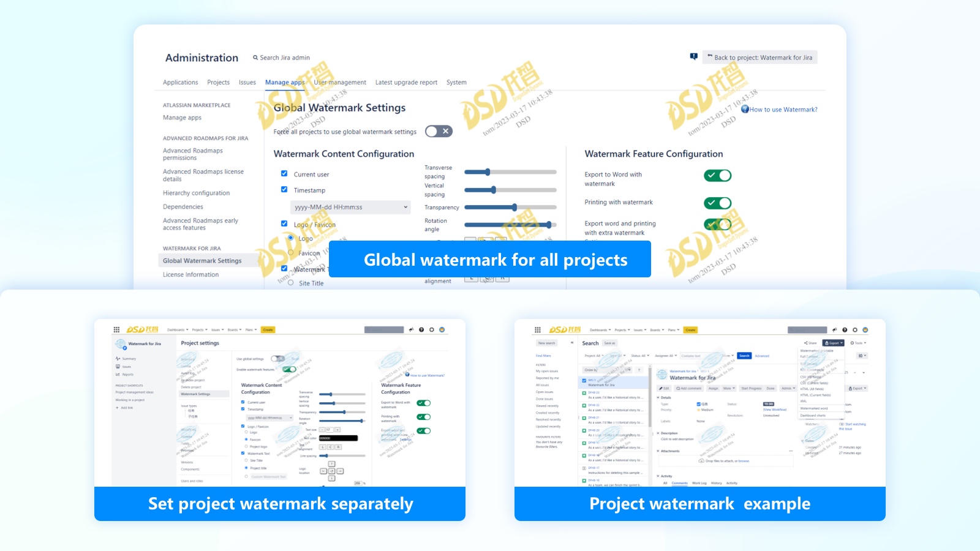Open the help icon in the Search screenshot header
Screen dimensions: 980x551
pos(845,329)
